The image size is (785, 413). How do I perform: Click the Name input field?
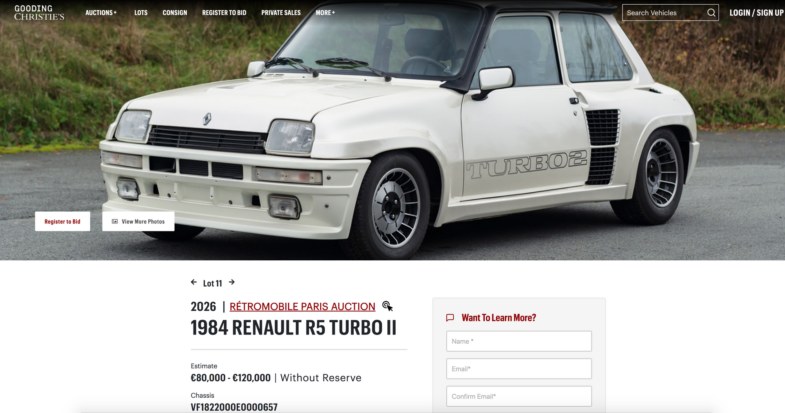coord(519,341)
